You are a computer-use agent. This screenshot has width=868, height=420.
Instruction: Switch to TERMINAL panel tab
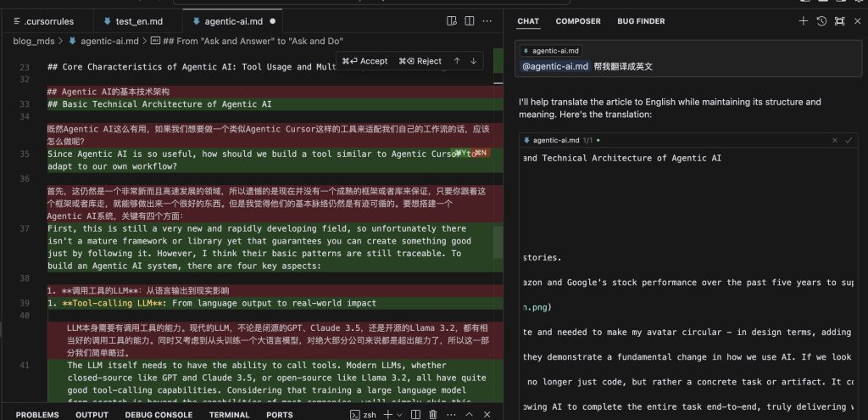(x=229, y=414)
